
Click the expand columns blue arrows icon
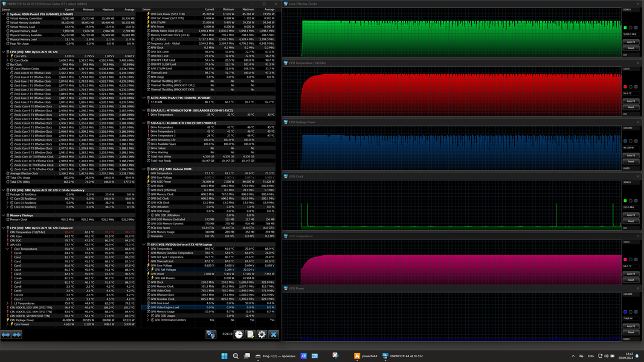[x=6, y=334]
